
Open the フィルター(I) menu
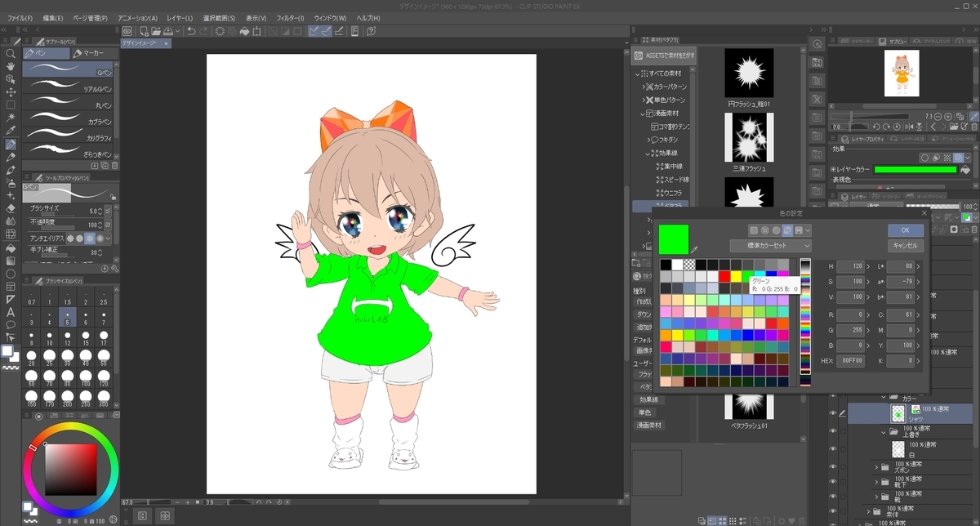coord(288,17)
